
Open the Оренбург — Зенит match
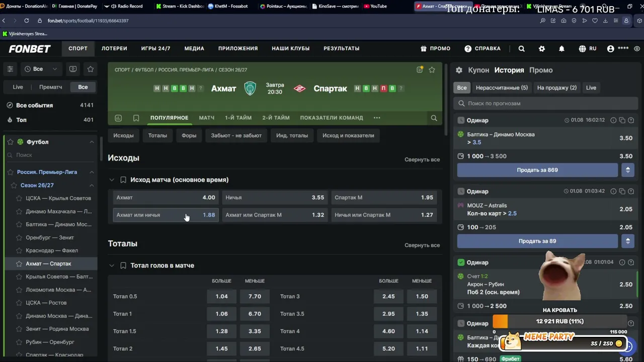(50, 237)
